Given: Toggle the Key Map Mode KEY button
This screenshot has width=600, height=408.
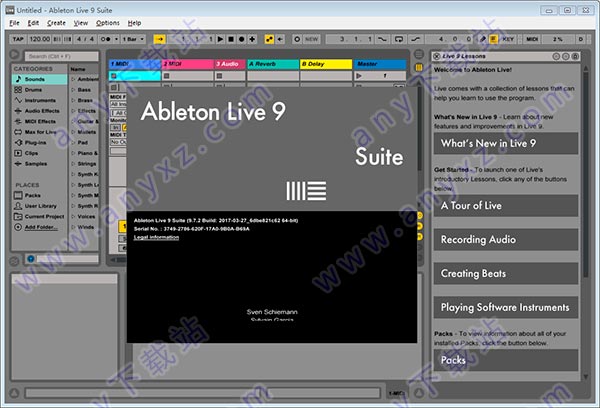Looking at the screenshot, I should [508, 39].
